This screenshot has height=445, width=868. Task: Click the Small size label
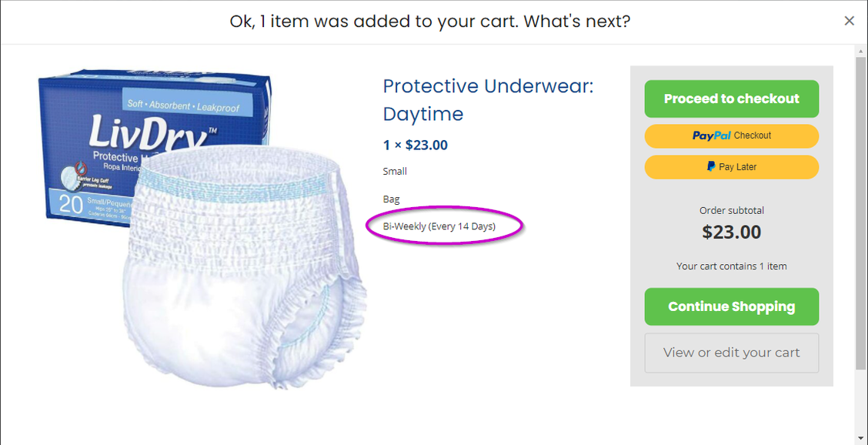(395, 171)
